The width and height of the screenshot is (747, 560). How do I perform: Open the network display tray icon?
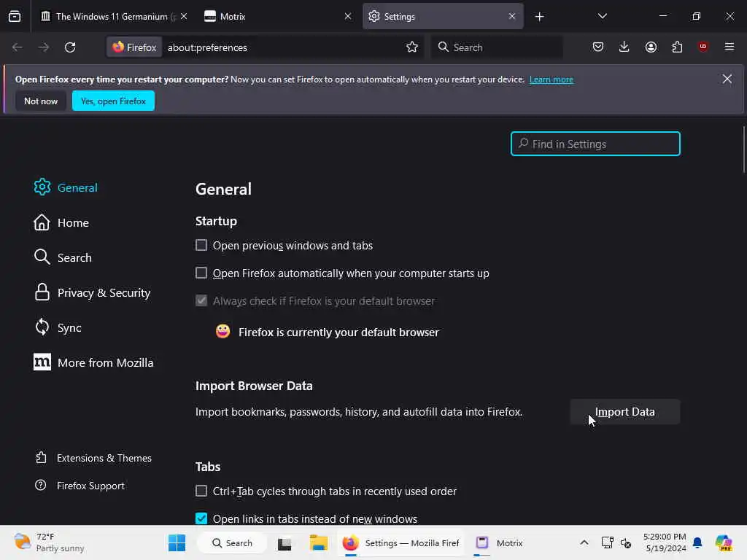point(607,542)
